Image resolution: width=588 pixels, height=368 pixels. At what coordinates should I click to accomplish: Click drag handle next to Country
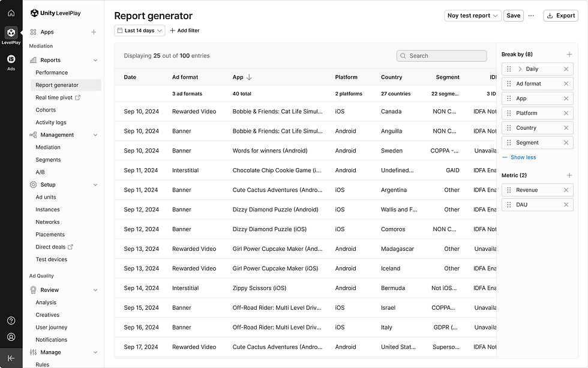click(x=509, y=128)
